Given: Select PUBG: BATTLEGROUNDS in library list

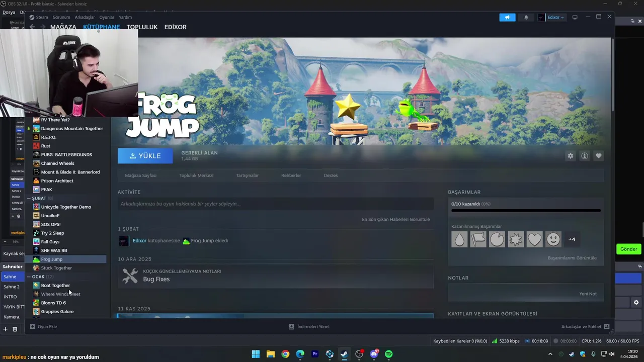Looking at the screenshot, I should [x=67, y=154].
